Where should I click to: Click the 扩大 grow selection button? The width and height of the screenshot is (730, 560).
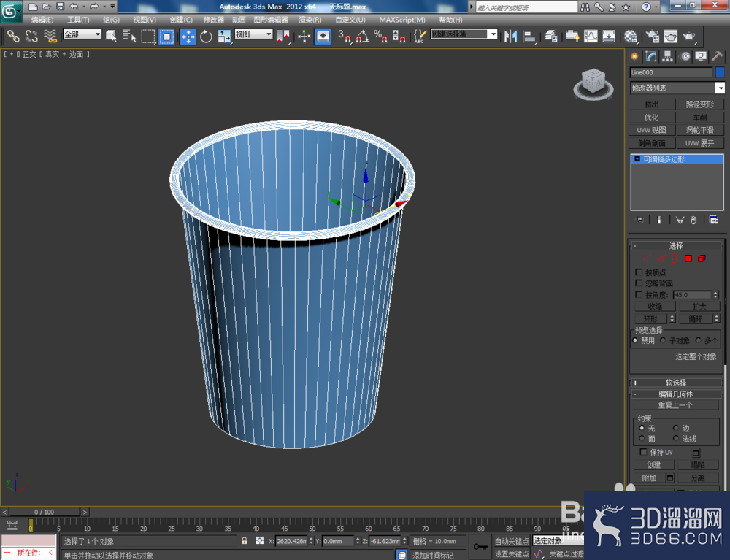coord(699,306)
